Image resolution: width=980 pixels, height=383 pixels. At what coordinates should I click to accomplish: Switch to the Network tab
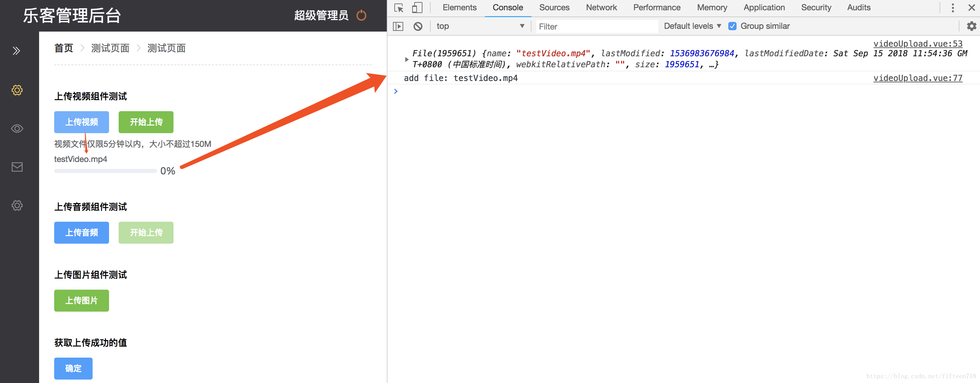pos(601,8)
